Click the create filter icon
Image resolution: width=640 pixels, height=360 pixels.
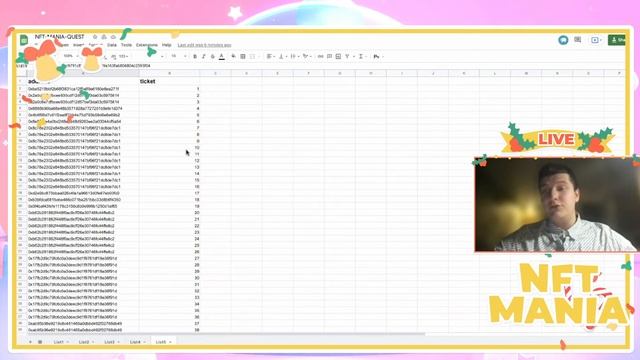click(348, 56)
